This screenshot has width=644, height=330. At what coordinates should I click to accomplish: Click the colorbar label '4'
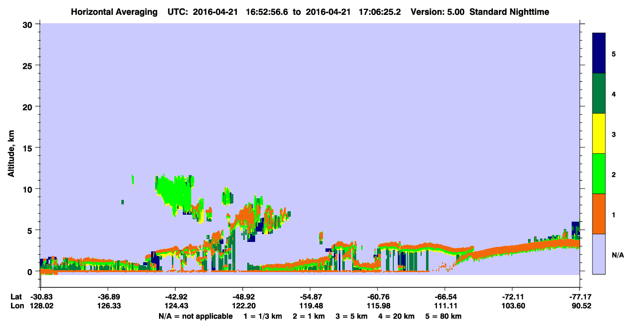(x=613, y=94)
